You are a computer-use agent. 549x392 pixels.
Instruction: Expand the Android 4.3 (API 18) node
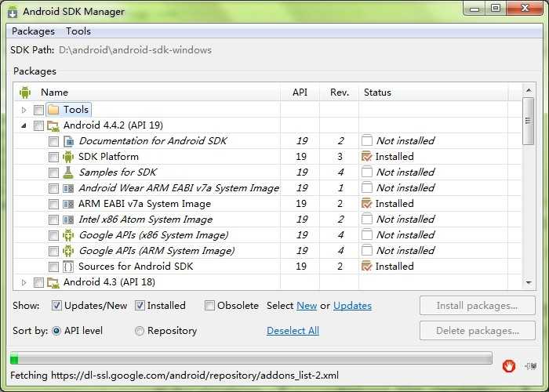click(x=24, y=282)
